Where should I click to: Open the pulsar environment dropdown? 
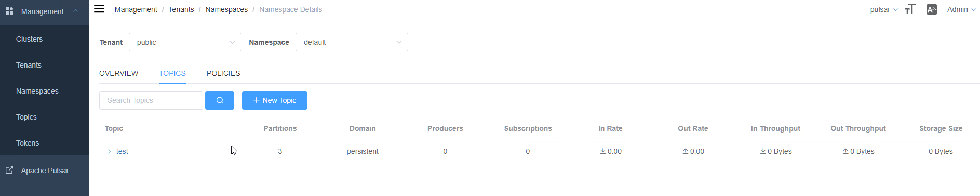884,9
